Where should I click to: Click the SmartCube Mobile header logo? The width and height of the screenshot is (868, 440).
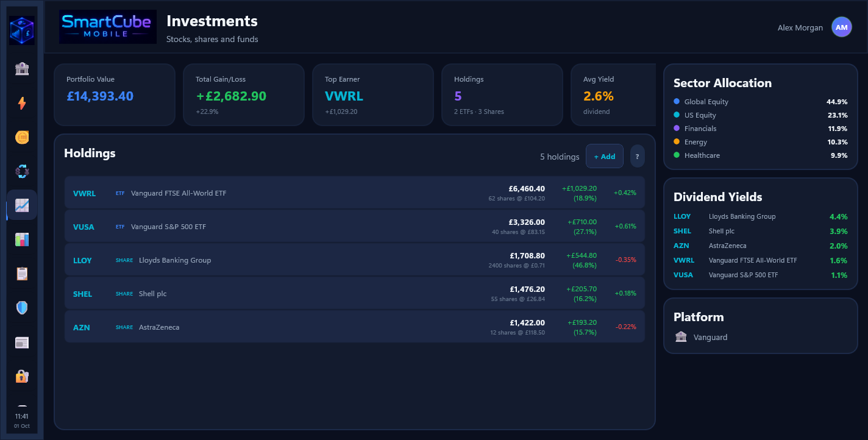click(108, 27)
